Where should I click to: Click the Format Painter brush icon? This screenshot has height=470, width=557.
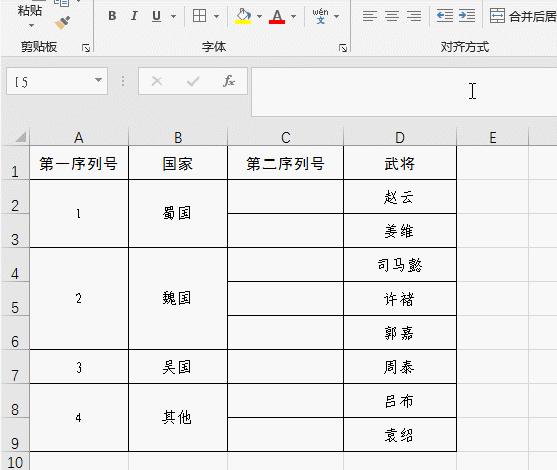coord(63,23)
